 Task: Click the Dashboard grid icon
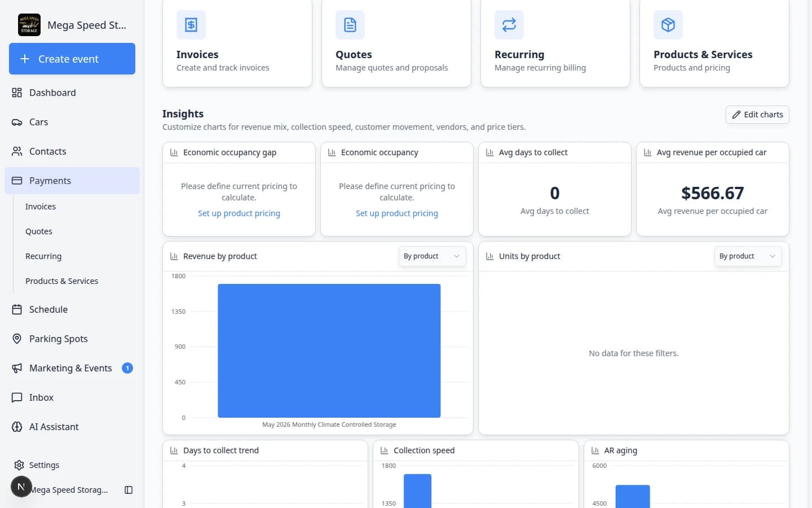point(17,93)
